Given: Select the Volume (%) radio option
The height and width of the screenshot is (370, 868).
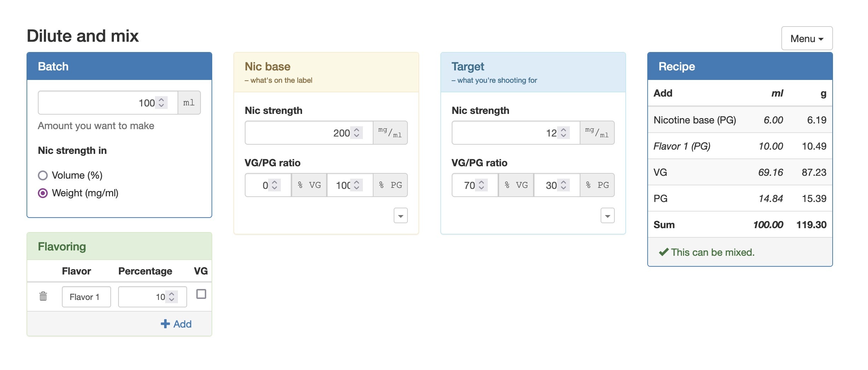Looking at the screenshot, I should (43, 175).
